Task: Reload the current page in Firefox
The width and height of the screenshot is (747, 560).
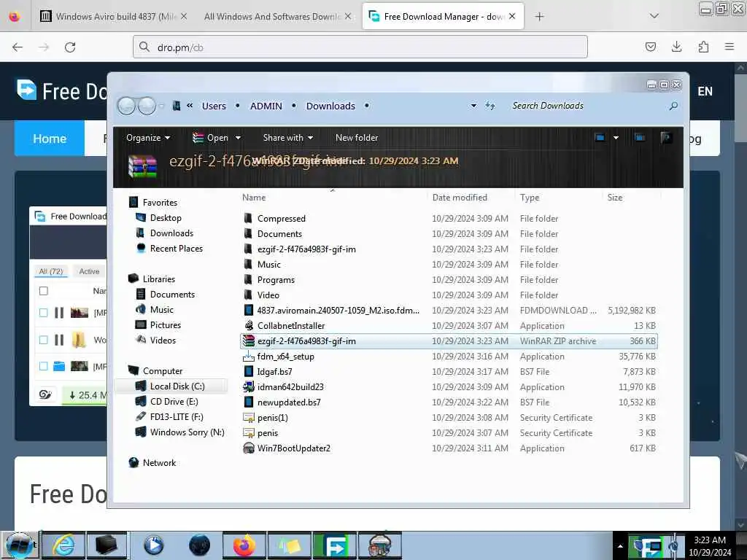Action: click(70, 47)
